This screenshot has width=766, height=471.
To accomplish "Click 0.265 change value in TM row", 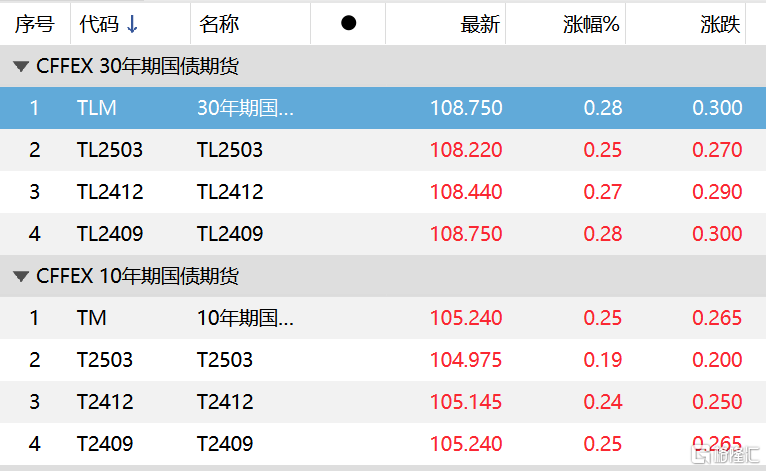I will [x=717, y=318].
